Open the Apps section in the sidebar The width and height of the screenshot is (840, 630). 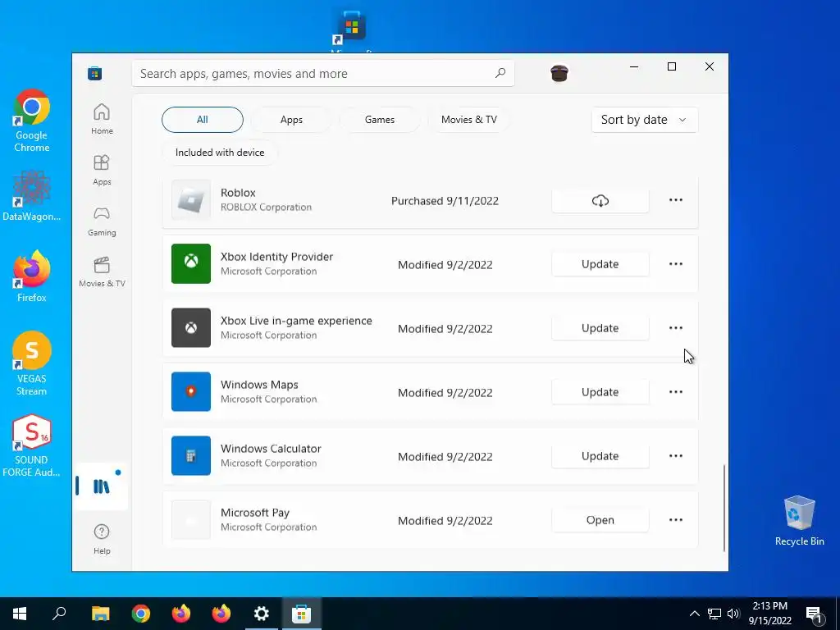point(102,170)
